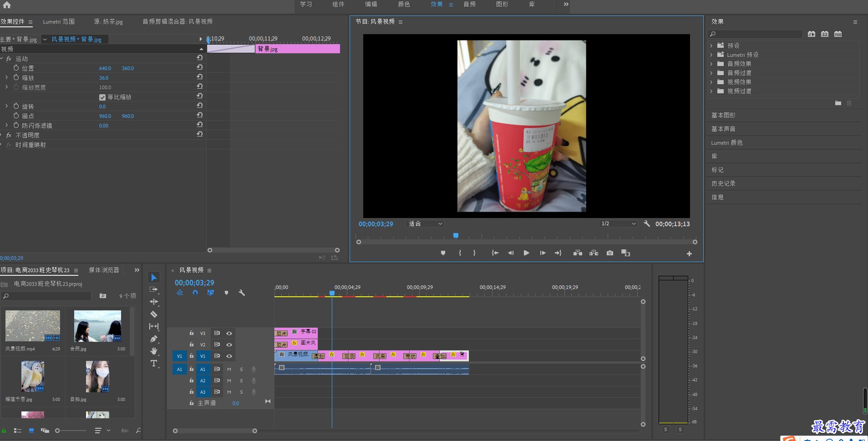This screenshot has width=868, height=441.
Task: Expand the 预设 effects folder
Action: 711,46
